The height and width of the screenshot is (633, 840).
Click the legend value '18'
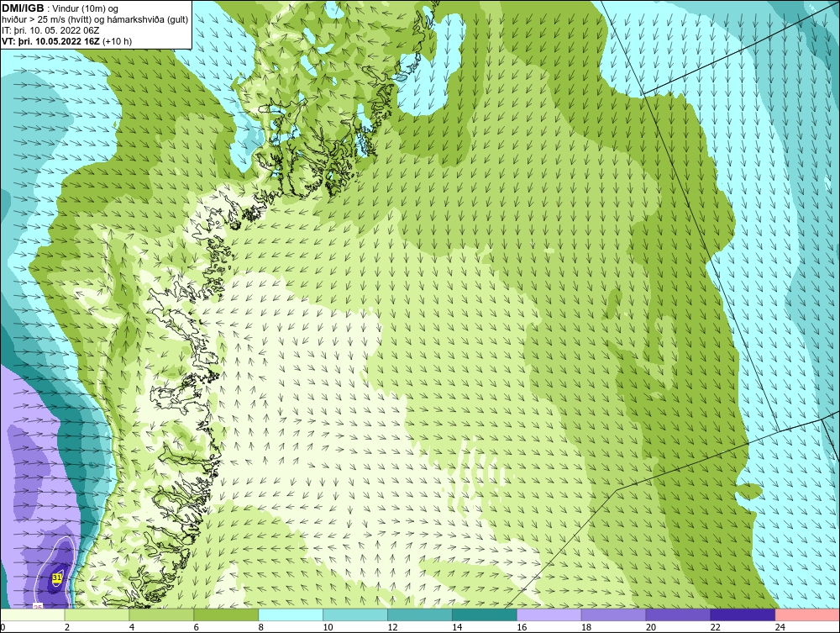click(586, 627)
